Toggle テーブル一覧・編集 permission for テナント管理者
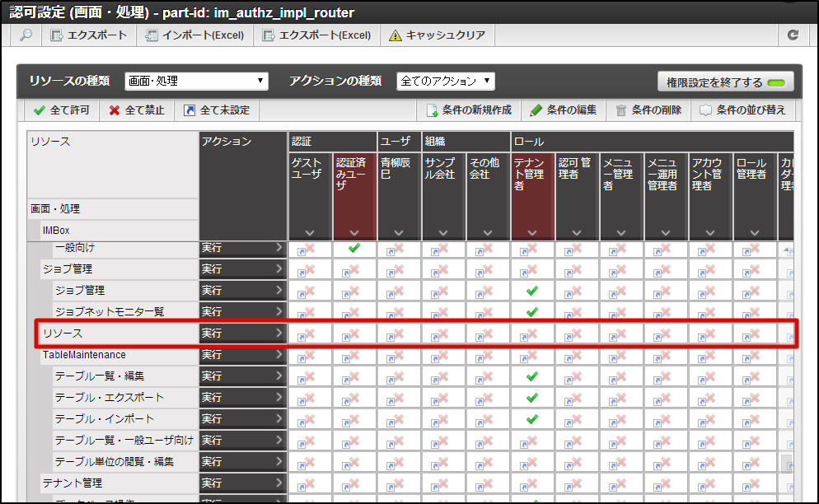819x504 pixels. (x=532, y=376)
